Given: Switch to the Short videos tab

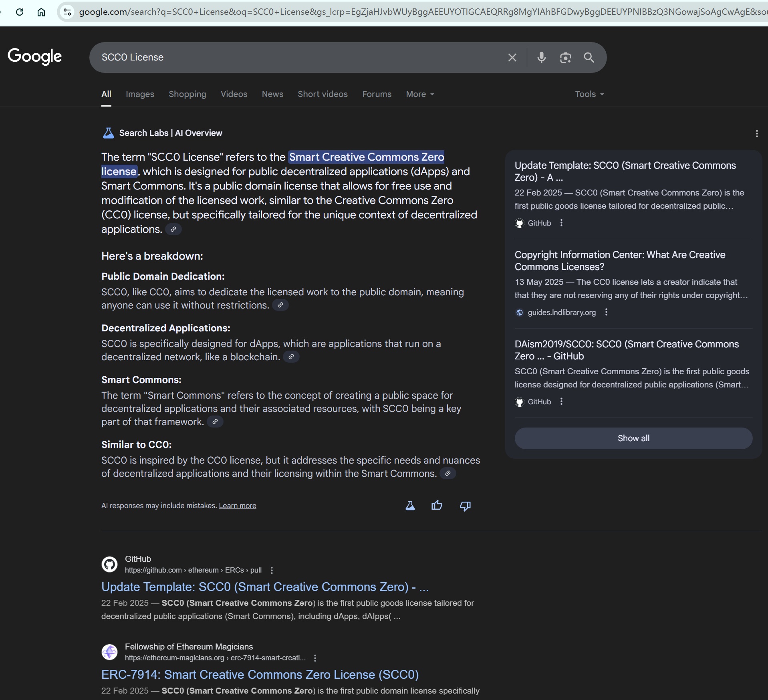Looking at the screenshot, I should pos(323,94).
